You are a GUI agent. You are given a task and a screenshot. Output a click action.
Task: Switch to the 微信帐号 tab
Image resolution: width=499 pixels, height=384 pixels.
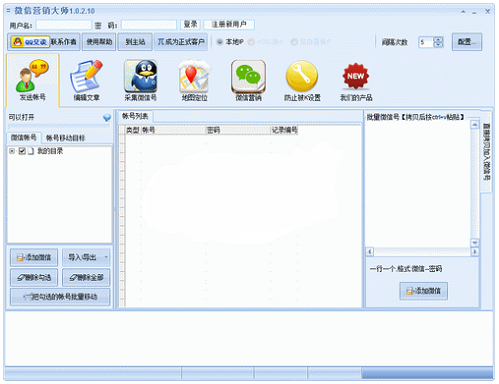[24, 137]
